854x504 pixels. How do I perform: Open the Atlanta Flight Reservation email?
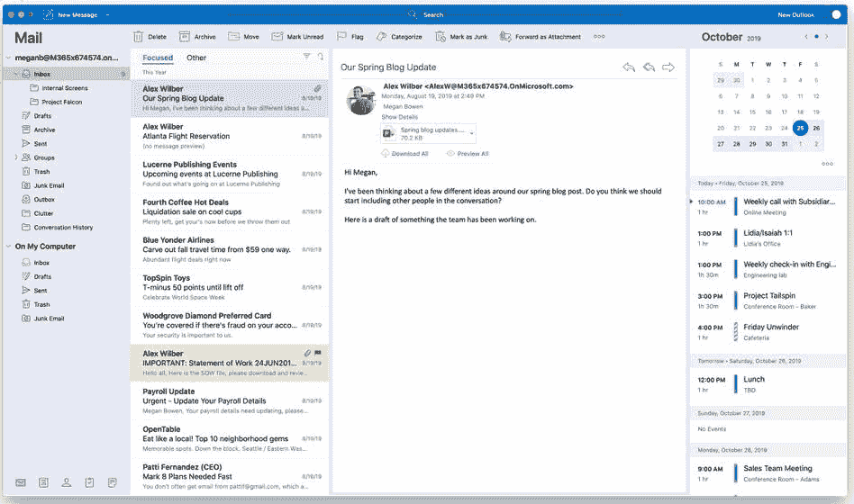coord(230,137)
